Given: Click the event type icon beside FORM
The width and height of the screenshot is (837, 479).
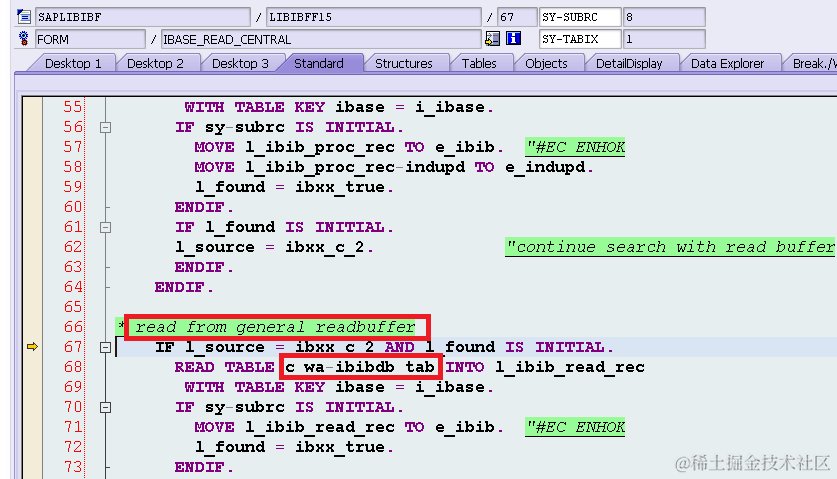Looking at the screenshot, I should tap(23, 38).
